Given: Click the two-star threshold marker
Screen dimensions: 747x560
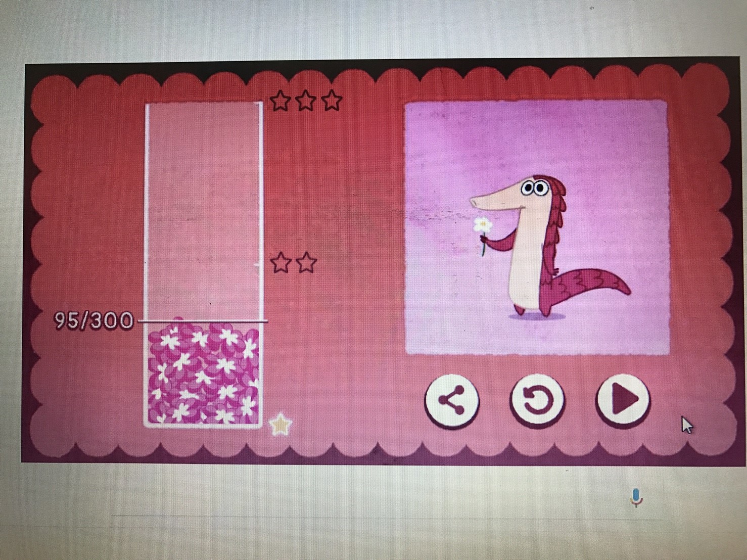Looking at the screenshot, I should tap(294, 263).
